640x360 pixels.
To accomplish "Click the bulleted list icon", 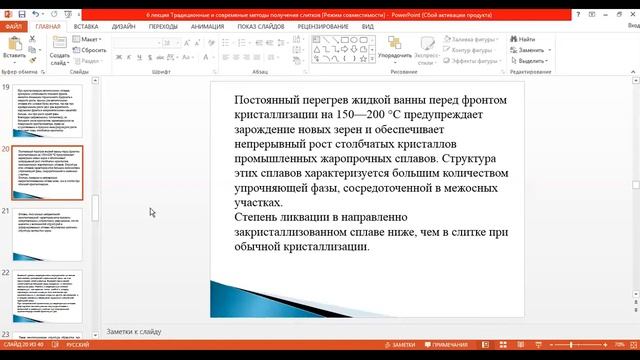I will pyautogui.click(x=226, y=43).
